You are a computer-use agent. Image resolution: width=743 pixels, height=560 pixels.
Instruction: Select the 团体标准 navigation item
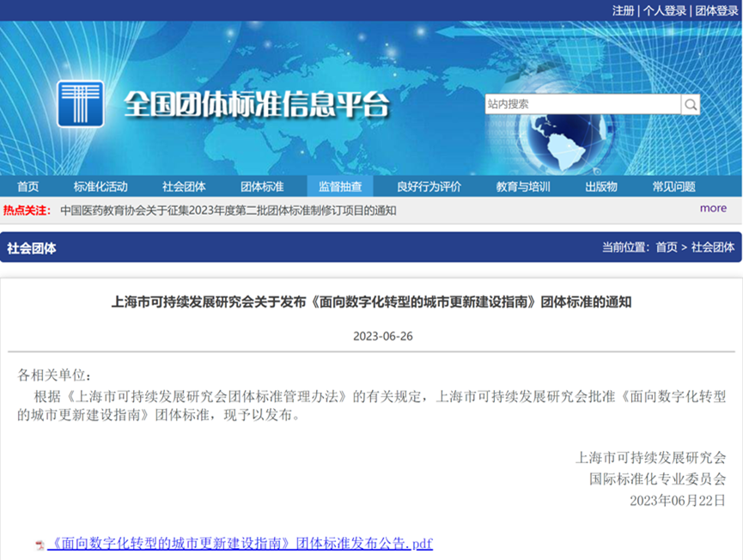pyautogui.click(x=262, y=186)
